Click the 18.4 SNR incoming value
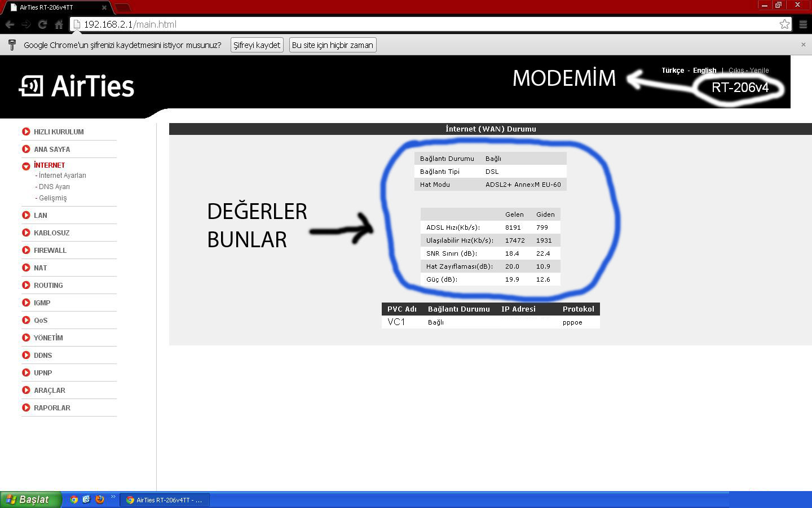 coord(512,253)
